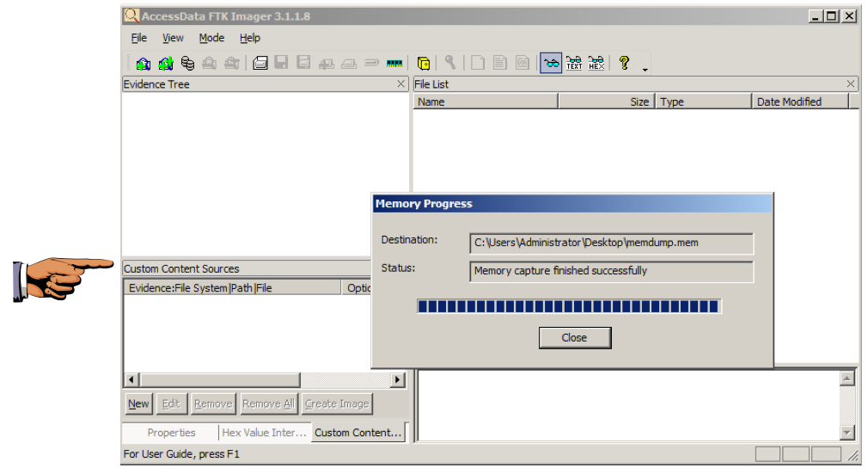Click the yellow safe Obtain Protected Files icon
Viewport: 868px width, 474px height.
424,64
